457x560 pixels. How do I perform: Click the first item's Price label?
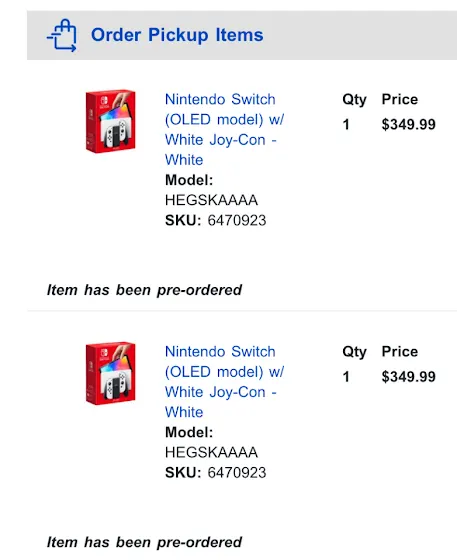point(400,99)
